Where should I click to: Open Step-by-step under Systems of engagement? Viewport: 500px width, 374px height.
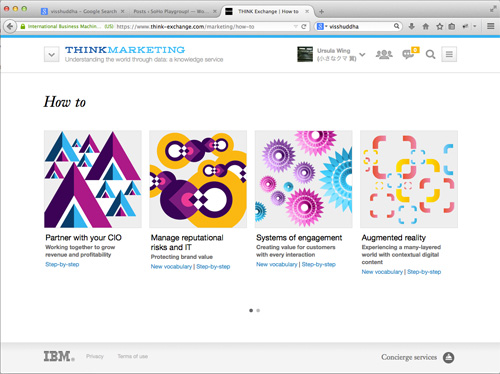(x=319, y=264)
